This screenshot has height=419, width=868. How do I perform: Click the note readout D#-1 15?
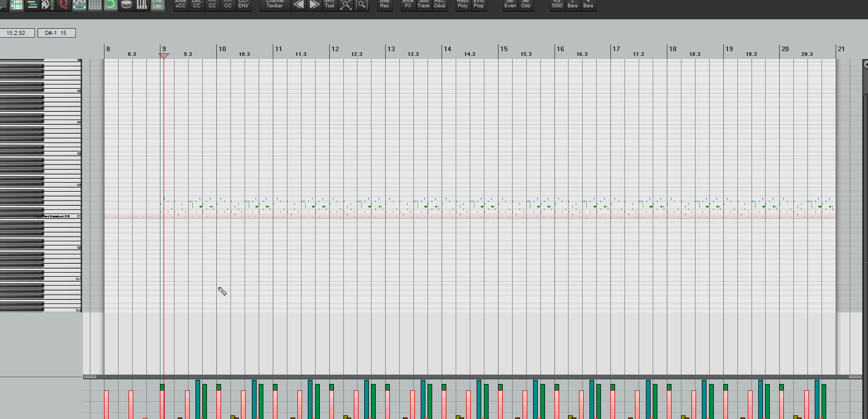coord(56,33)
